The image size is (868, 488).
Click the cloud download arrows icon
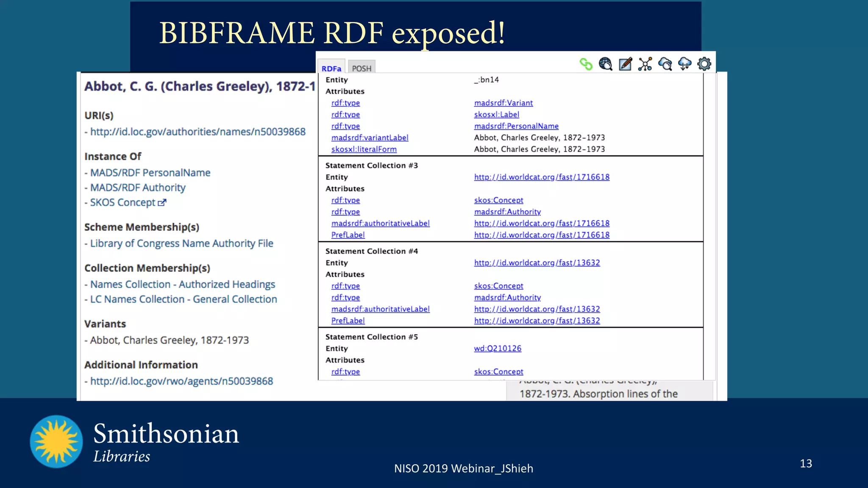point(684,64)
